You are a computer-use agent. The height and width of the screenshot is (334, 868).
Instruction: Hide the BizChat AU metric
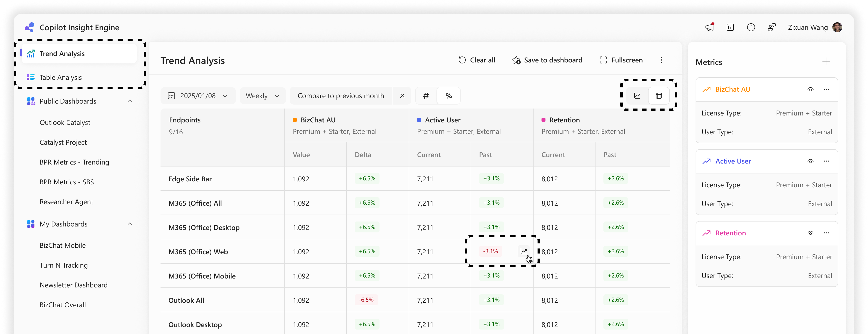[x=810, y=89]
